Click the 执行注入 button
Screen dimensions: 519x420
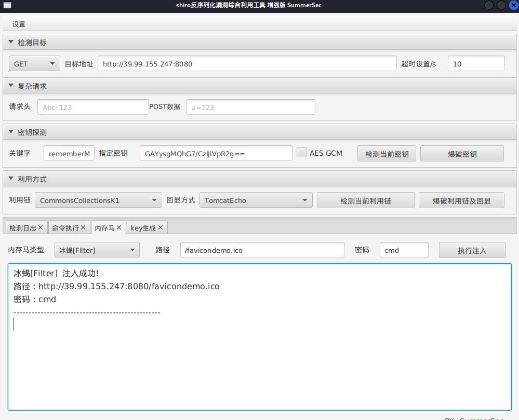[x=472, y=249]
